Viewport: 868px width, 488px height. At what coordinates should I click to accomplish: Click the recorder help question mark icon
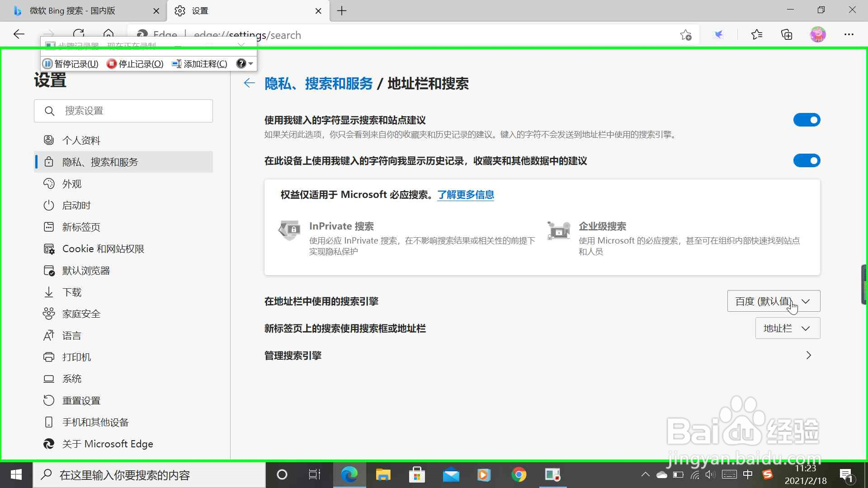click(x=241, y=63)
